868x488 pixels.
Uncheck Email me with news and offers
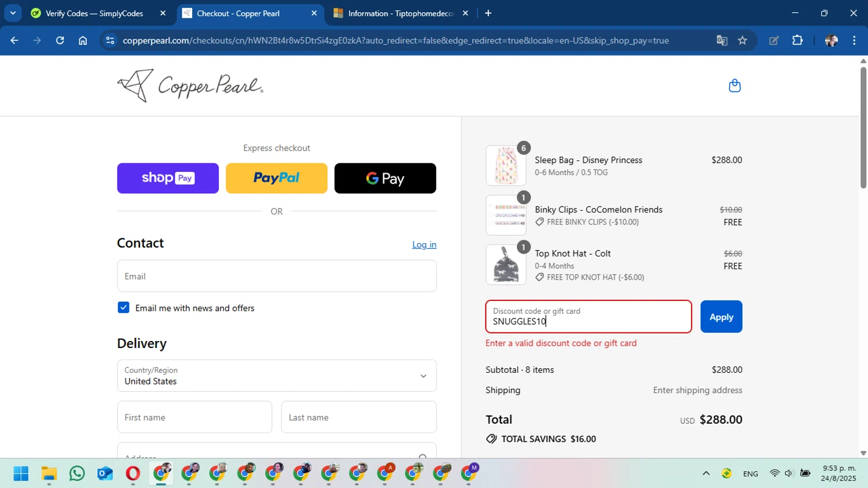pyautogui.click(x=123, y=307)
